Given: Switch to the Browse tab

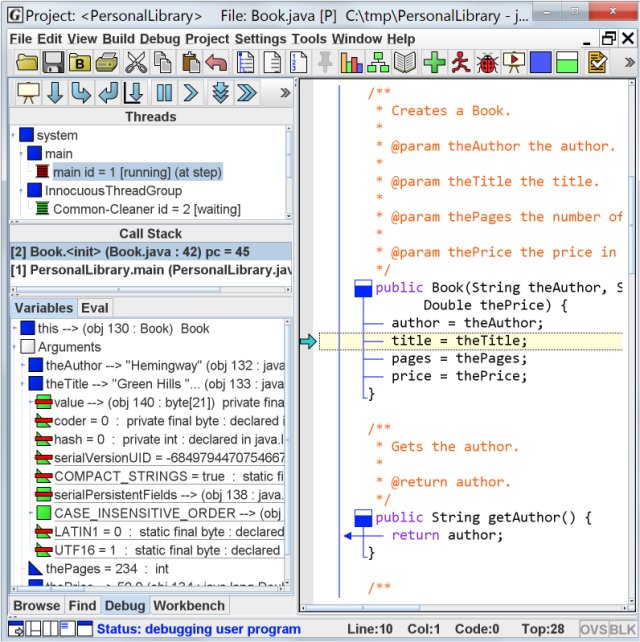Looking at the screenshot, I should click(36, 606).
